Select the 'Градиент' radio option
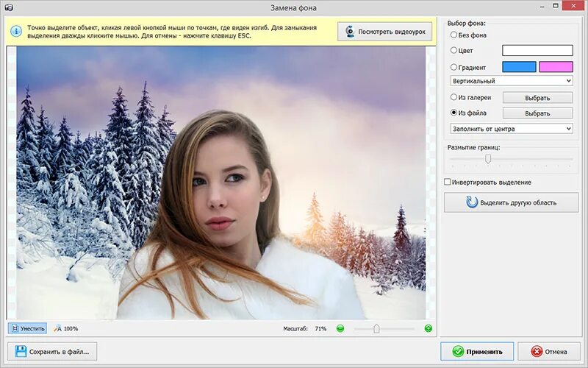 tap(453, 67)
